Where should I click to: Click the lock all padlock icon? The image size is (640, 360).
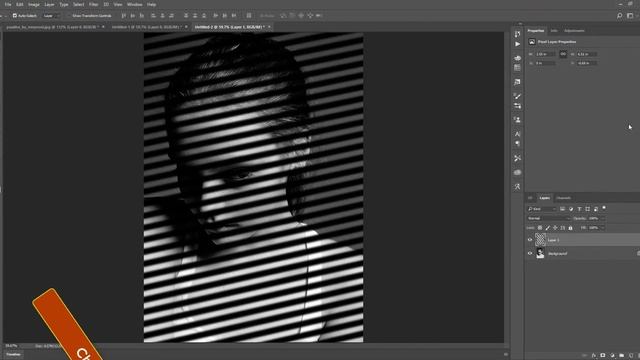pos(571,228)
